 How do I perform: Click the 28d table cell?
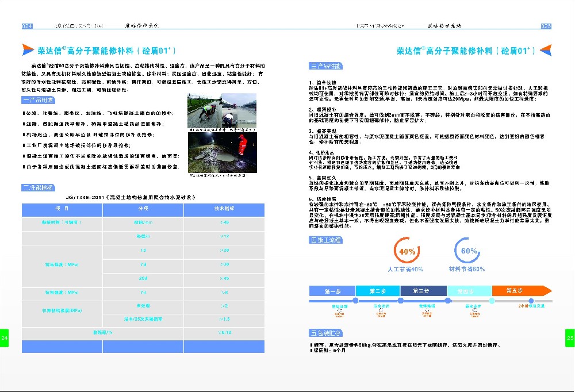tap(143, 279)
